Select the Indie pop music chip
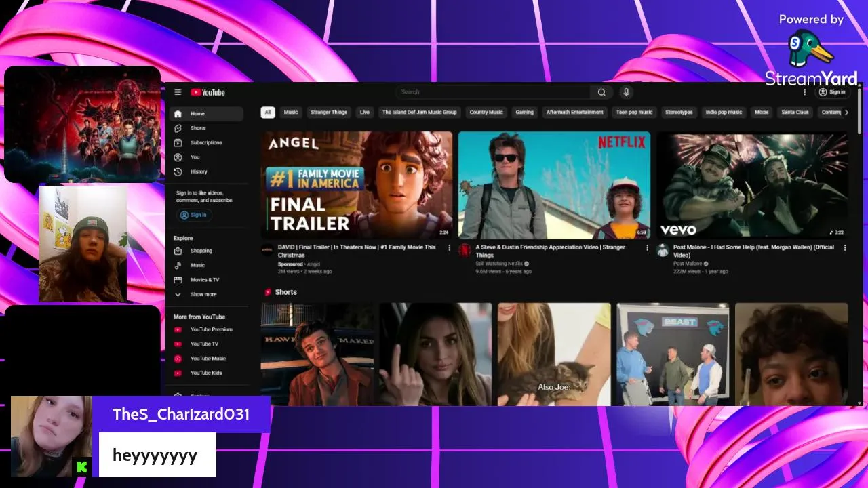The height and width of the screenshot is (488, 868). pyautogui.click(x=724, y=113)
